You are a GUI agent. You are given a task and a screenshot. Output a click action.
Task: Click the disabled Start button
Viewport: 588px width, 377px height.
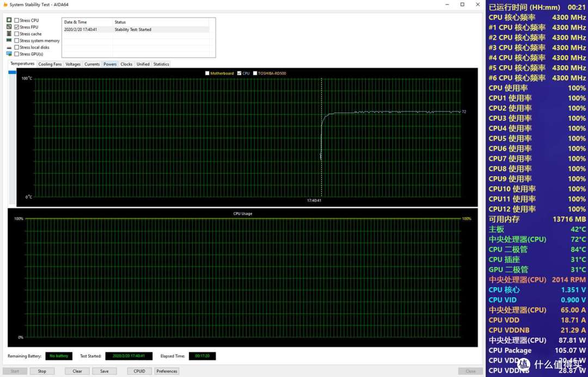15,371
